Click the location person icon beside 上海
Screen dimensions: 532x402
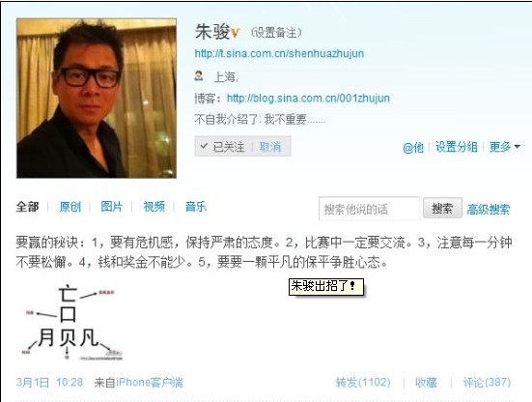(199, 75)
